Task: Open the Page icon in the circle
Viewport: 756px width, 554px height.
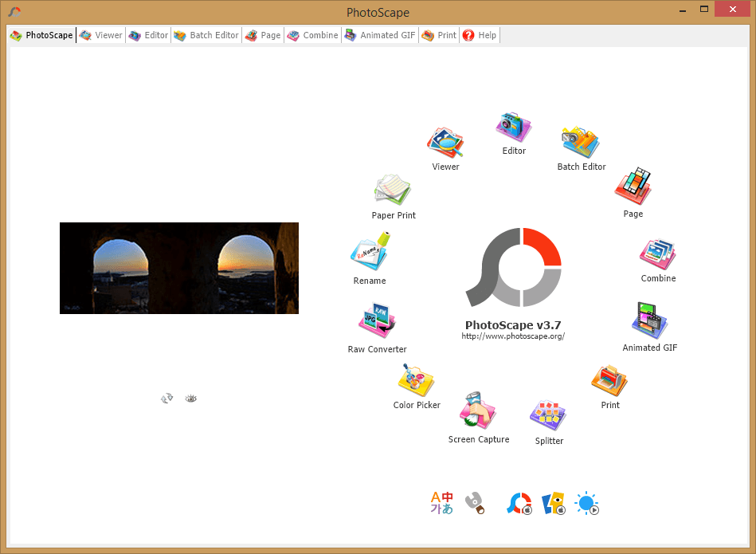Action: pos(633,187)
